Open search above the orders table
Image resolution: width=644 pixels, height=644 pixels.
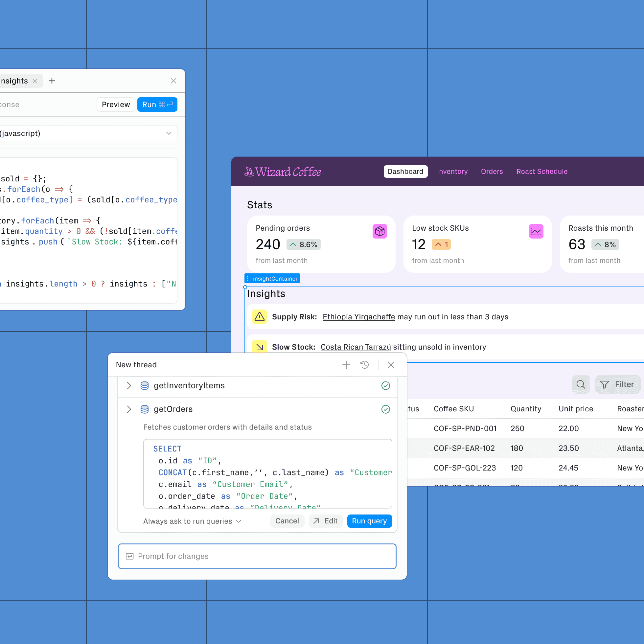coord(581,384)
